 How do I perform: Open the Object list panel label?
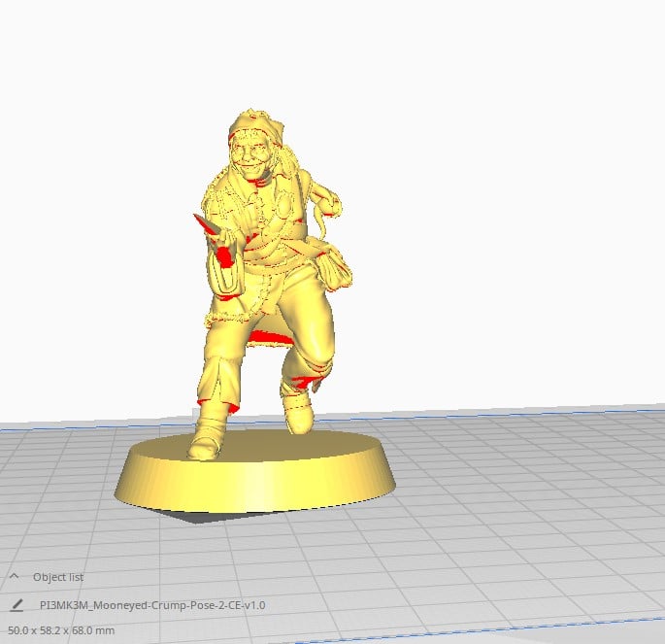[58, 577]
